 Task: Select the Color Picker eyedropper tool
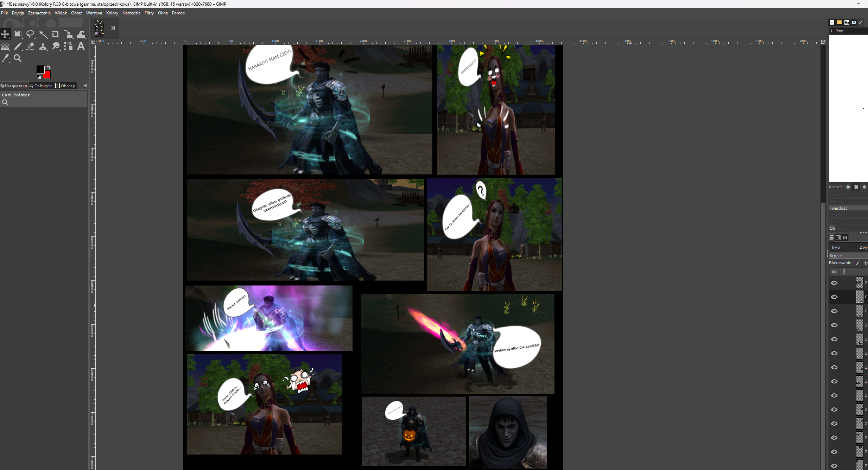[x=5, y=58]
